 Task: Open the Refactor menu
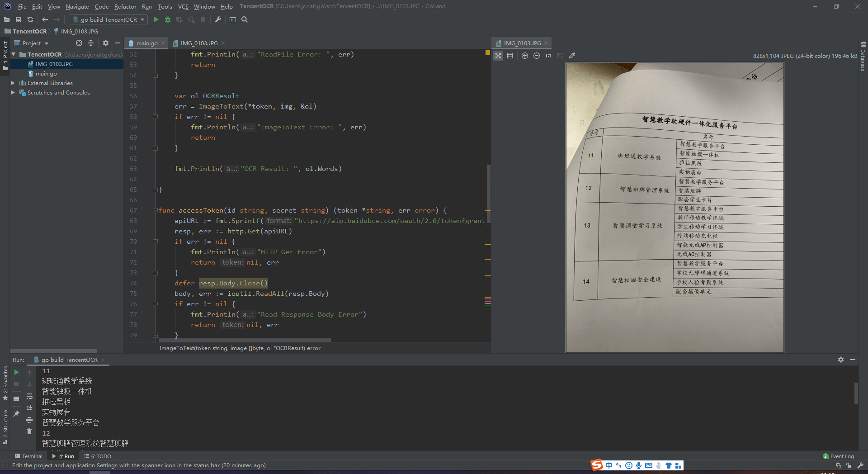pyautogui.click(x=125, y=6)
